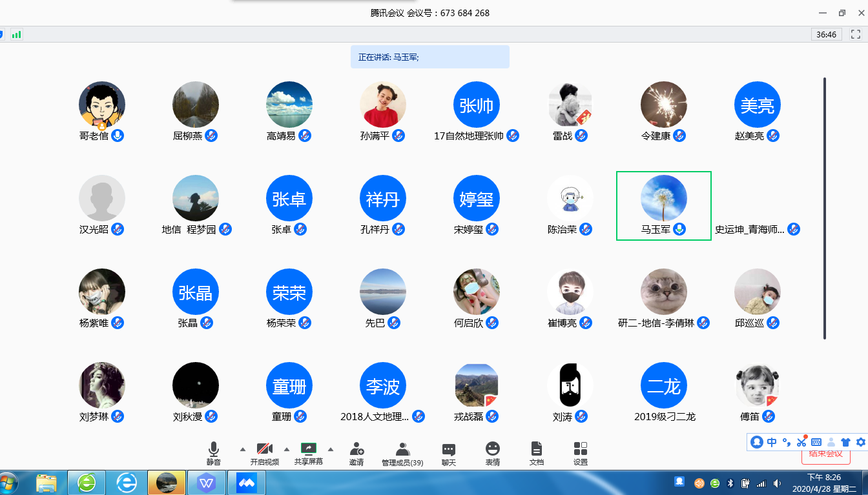Open 设置 settings in meeting toolbar
Image resolution: width=868 pixels, height=495 pixels.
[580, 453]
